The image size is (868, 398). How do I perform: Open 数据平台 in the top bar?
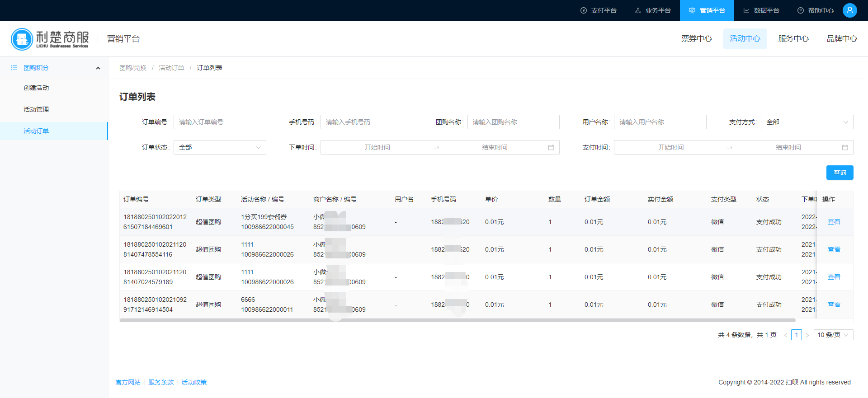(761, 10)
